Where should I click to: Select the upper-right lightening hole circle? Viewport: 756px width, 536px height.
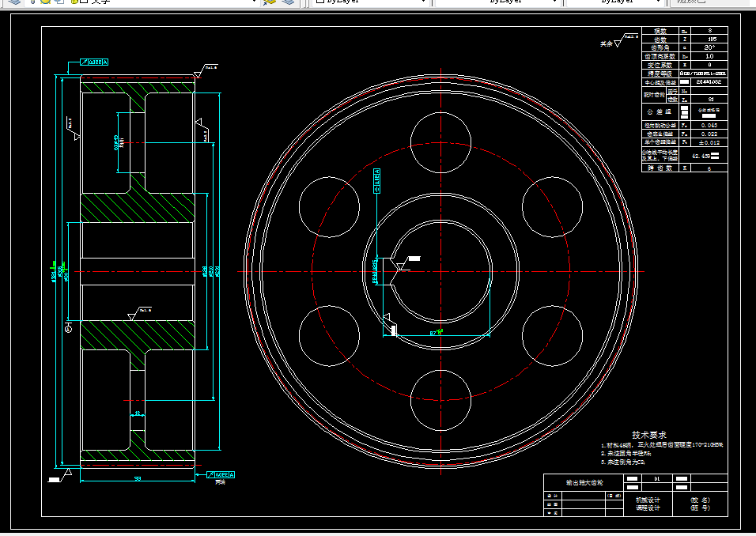(552, 207)
